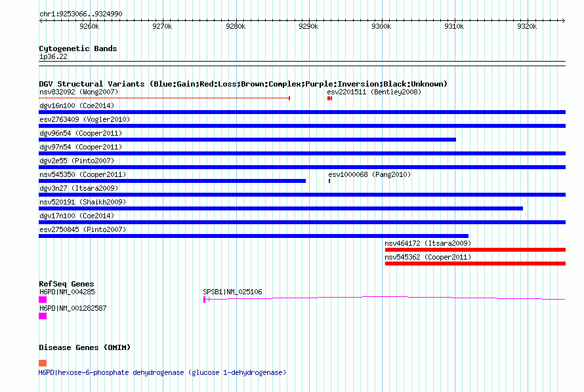Click the esv1000068 (Pang2010) label
This screenshot has width=584, height=392.
pyautogui.click(x=369, y=174)
